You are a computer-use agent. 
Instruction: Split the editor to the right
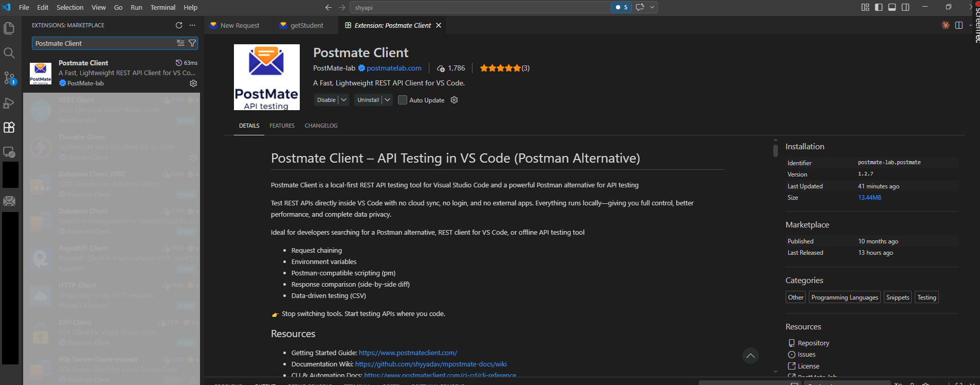click(x=959, y=25)
